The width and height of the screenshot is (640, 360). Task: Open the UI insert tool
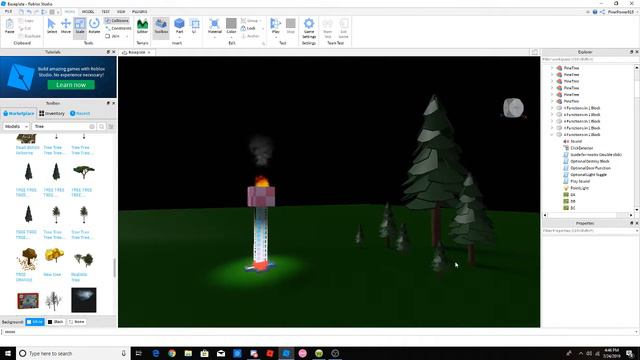(x=195, y=26)
